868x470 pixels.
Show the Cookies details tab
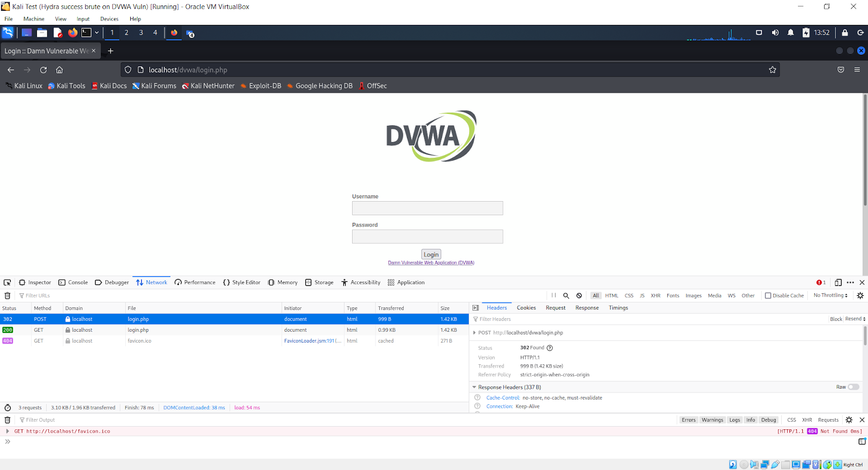tap(526, 308)
